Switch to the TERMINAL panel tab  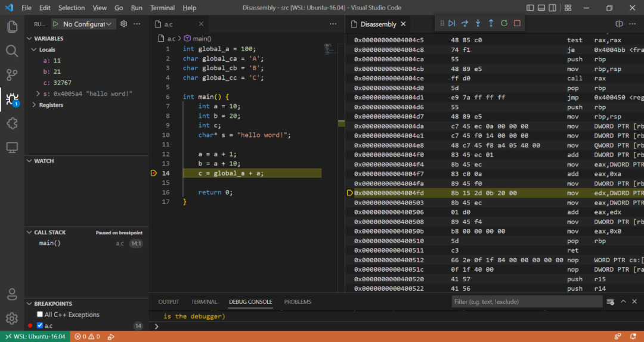(x=204, y=302)
